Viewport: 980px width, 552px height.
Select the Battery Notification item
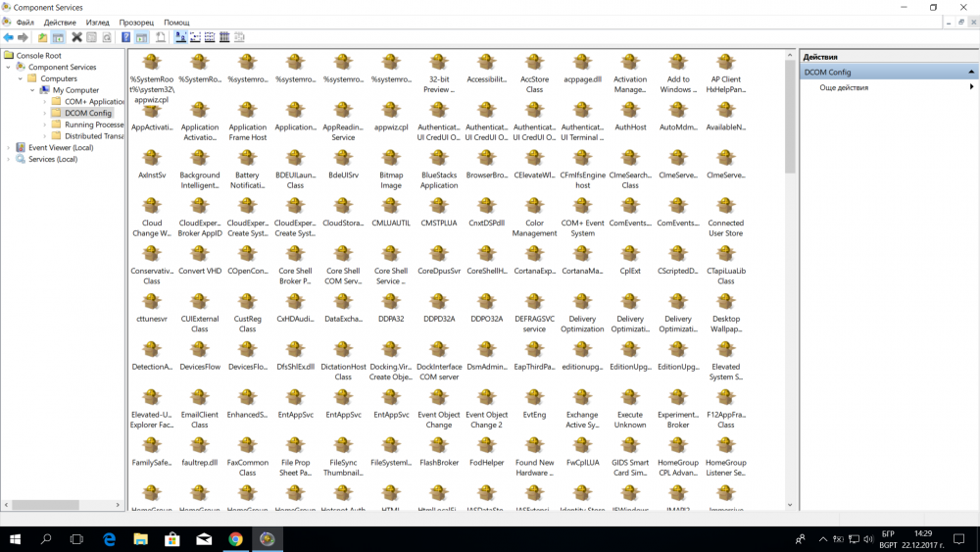pos(248,169)
